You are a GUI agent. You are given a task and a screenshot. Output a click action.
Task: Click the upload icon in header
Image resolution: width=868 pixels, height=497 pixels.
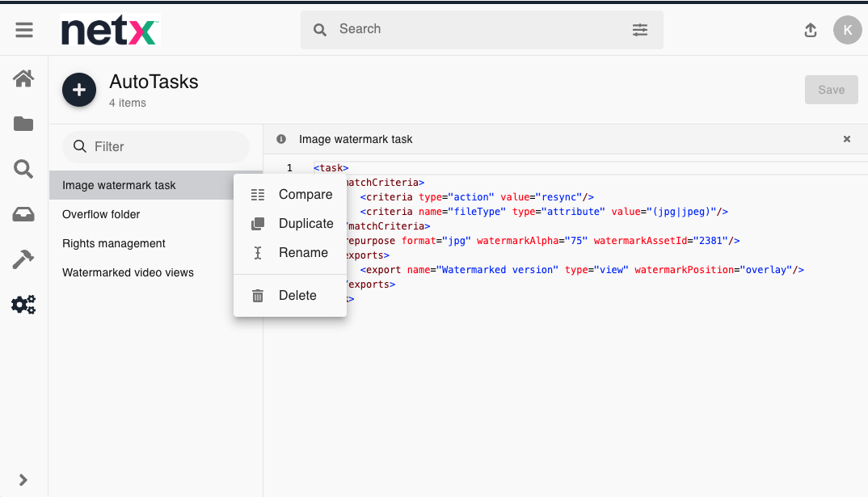coord(811,30)
